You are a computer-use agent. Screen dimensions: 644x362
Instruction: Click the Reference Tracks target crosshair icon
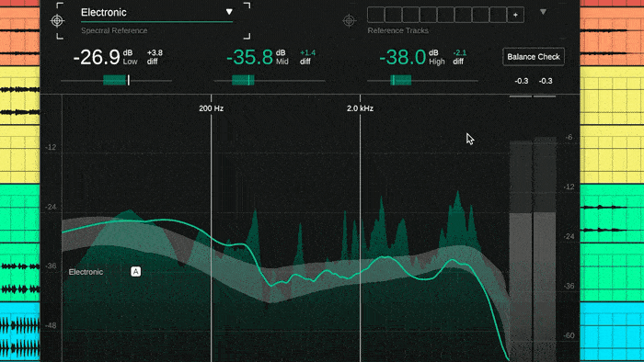tap(349, 20)
